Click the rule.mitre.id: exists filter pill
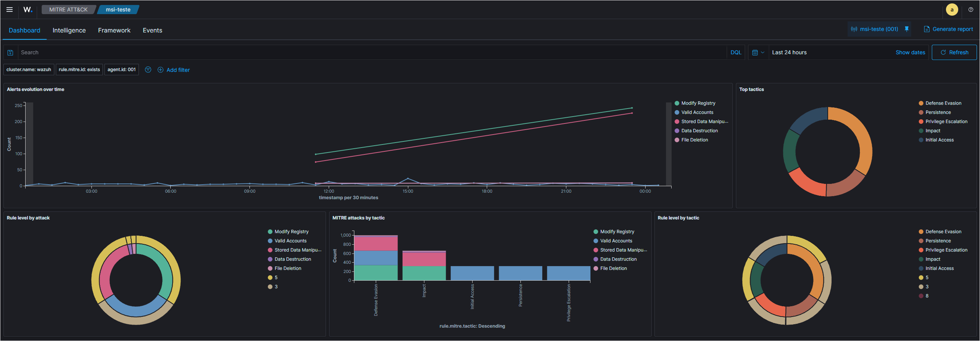The height and width of the screenshot is (341, 980). (79, 70)
